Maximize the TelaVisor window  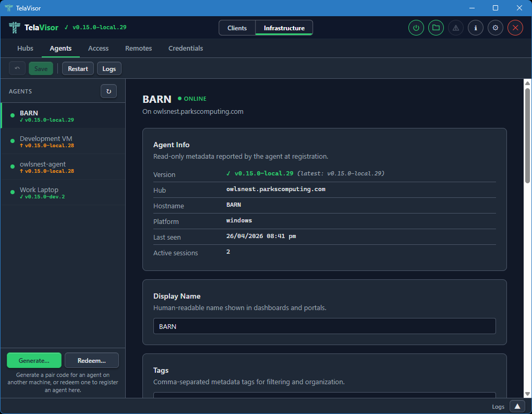pos(495,8)
